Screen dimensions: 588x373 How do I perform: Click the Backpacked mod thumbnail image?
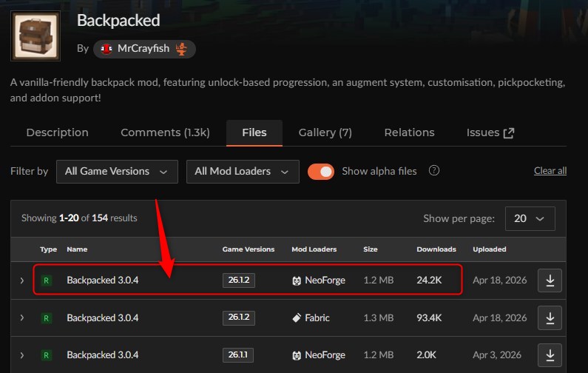tap(36, 36)
